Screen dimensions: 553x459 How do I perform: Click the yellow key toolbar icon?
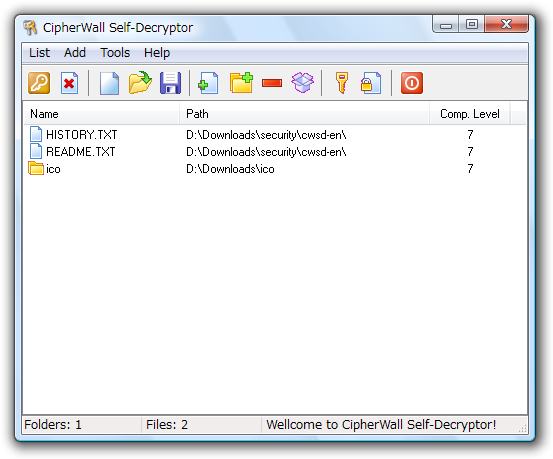(341, 83)
